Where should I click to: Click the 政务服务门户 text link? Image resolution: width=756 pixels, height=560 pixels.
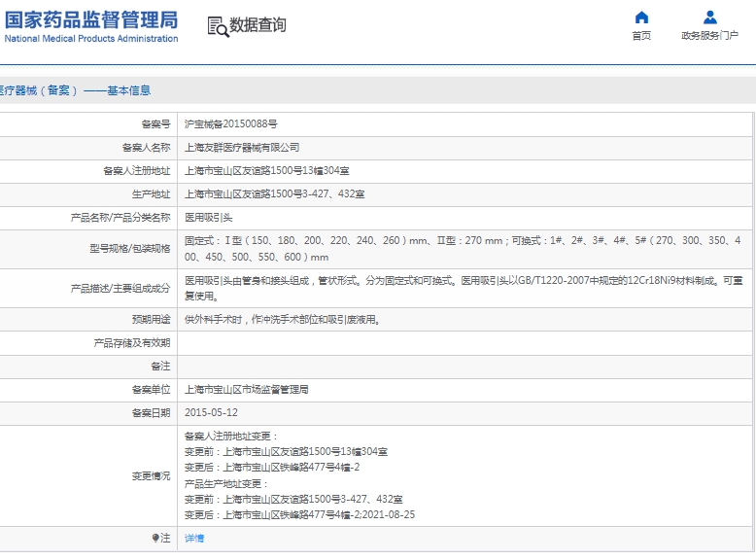[709, 36]
